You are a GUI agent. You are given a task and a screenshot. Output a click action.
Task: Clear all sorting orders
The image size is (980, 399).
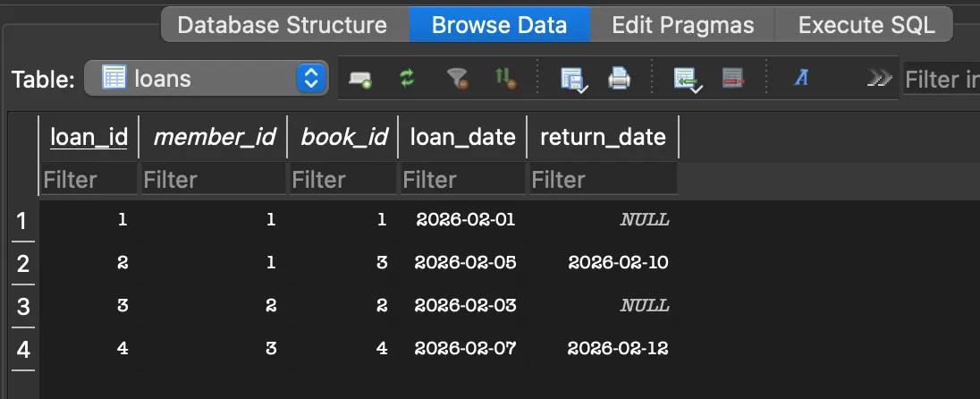[x=506, y=80]
